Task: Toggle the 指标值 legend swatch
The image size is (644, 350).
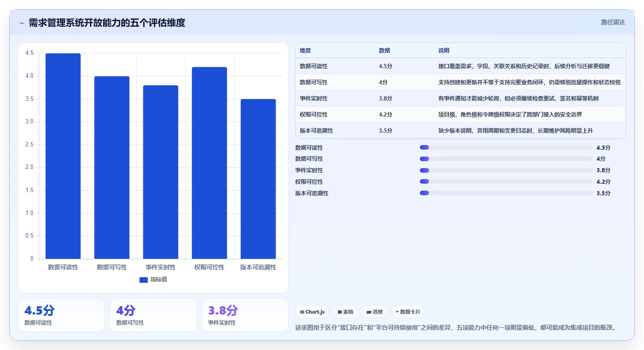Action: [143, 280]
